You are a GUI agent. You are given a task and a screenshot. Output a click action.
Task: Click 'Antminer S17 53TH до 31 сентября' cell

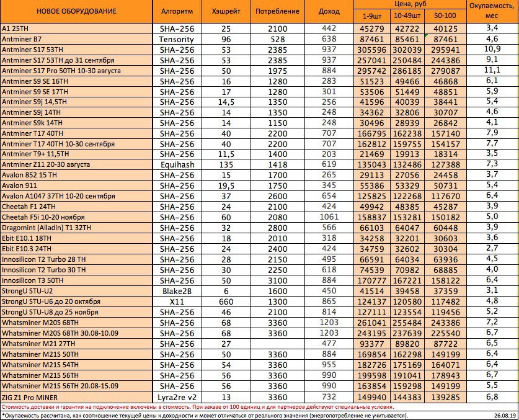point(76,60)
